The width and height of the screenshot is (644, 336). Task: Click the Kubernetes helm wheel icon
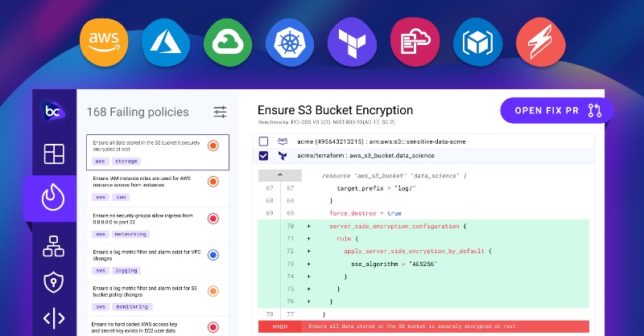290,43
